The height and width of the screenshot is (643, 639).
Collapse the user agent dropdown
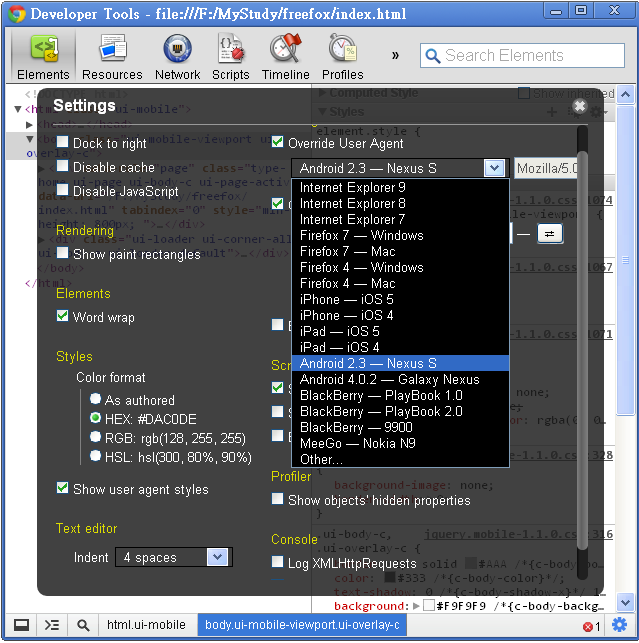pyautogui.click(x=494, y=168)
